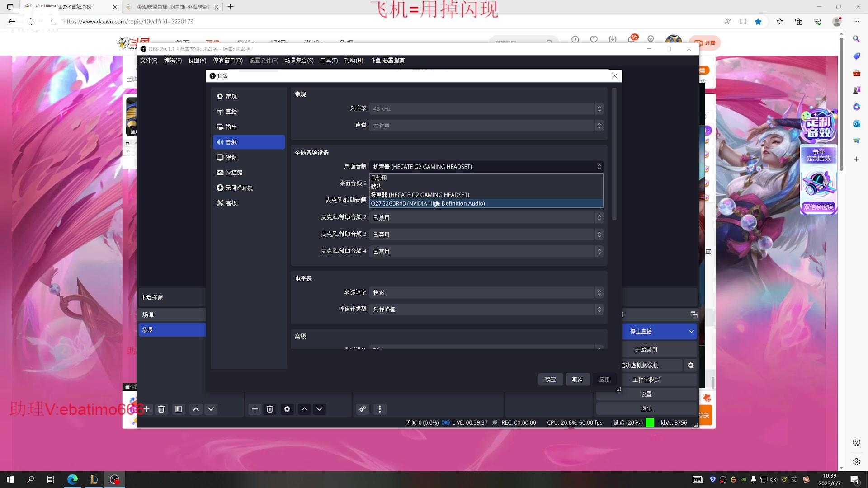Image resolution: width=868 pixels, height=488 pixels.
Task: Delete the selected scene using trash icon
Action: tap(161, 409)
